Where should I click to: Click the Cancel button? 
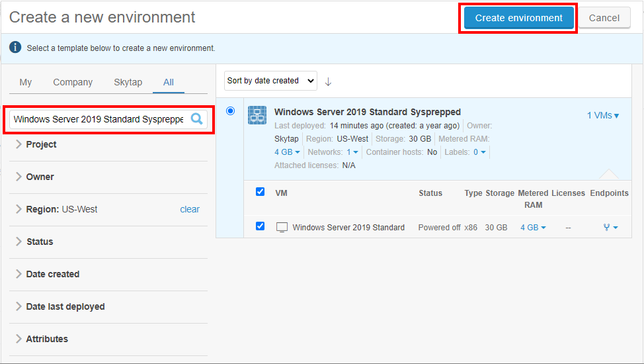604,18
